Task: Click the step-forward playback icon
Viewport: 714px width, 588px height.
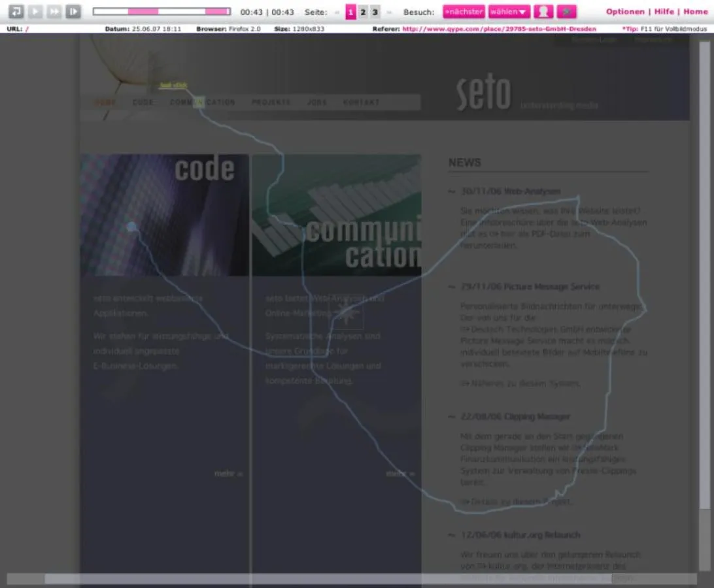Action: click(x=73, y=12)
